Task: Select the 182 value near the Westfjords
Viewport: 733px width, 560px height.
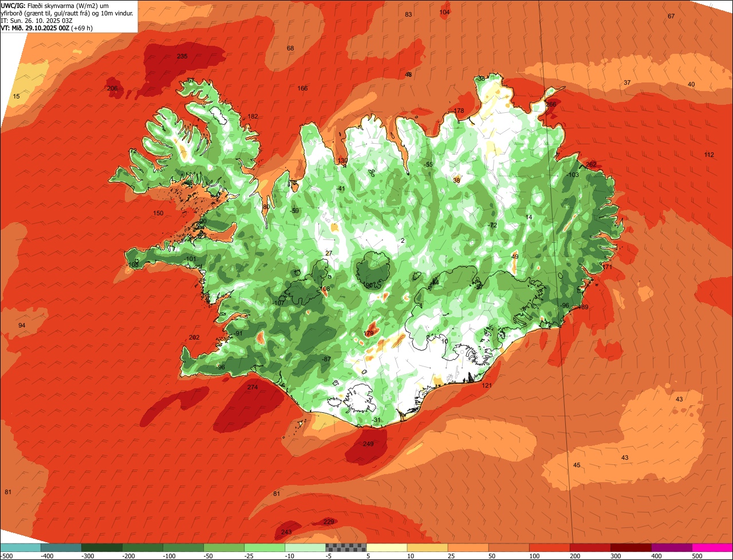Action: point(253,116)
